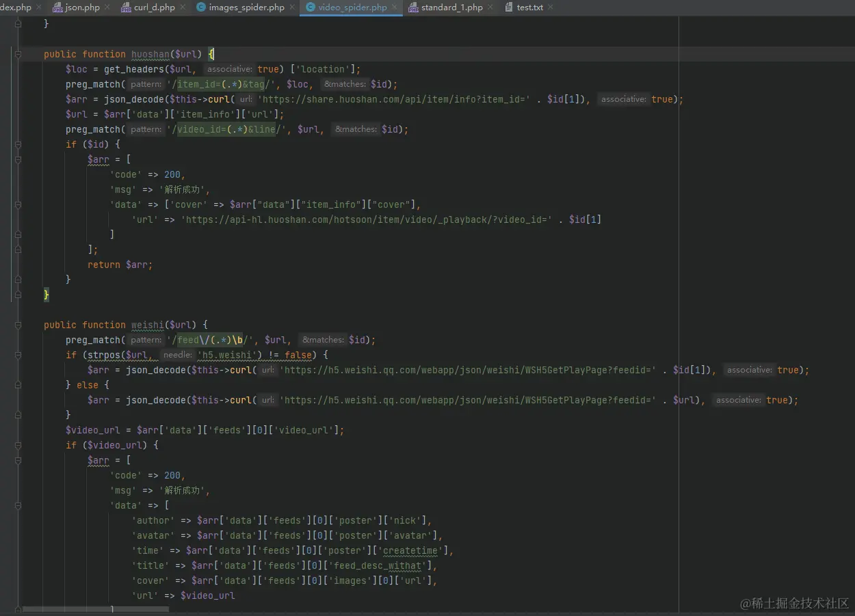This screenshot has width=855, height=616.
Task: Switch to the test.txt tab
Action: [x=529, y=8]
